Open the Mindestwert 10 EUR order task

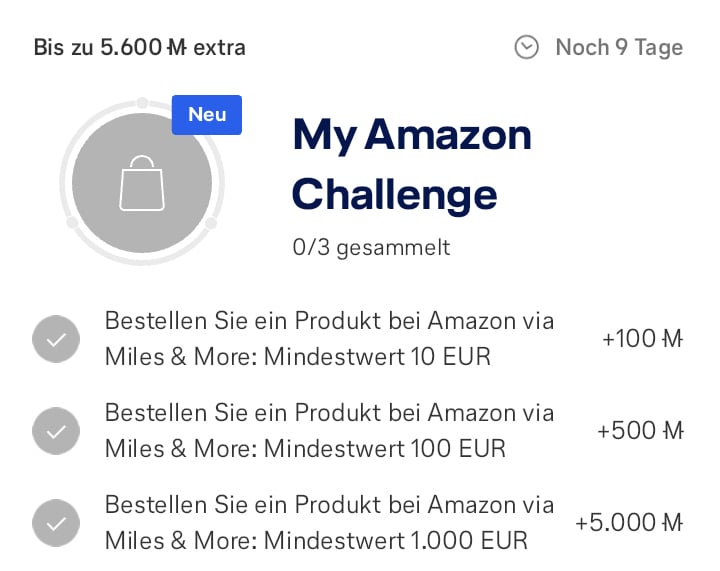coord(329,339)
